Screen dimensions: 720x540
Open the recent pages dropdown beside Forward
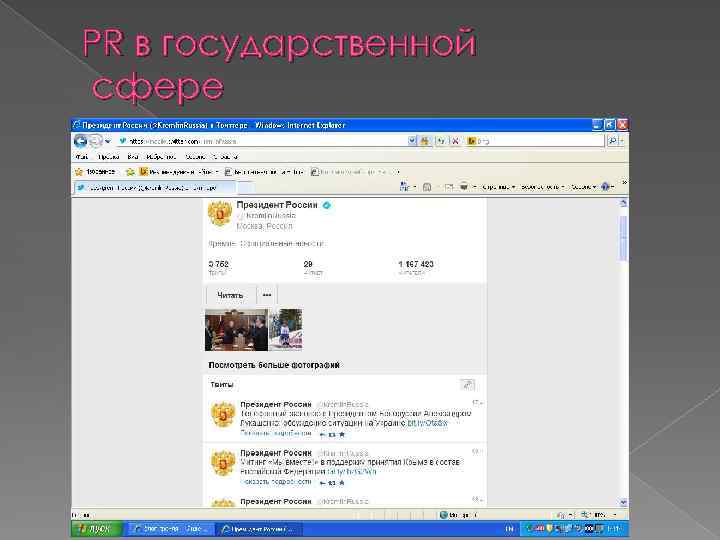coord(108,141)
